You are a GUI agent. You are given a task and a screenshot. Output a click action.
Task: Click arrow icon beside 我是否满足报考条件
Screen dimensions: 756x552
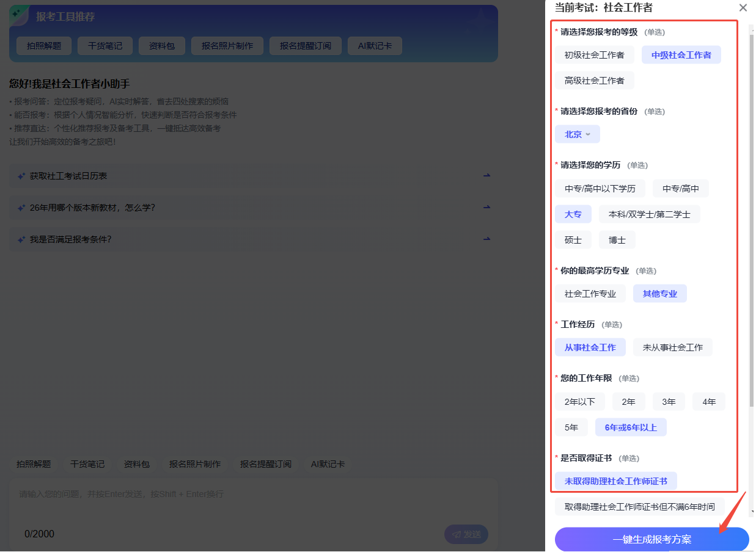pos(487,239)
